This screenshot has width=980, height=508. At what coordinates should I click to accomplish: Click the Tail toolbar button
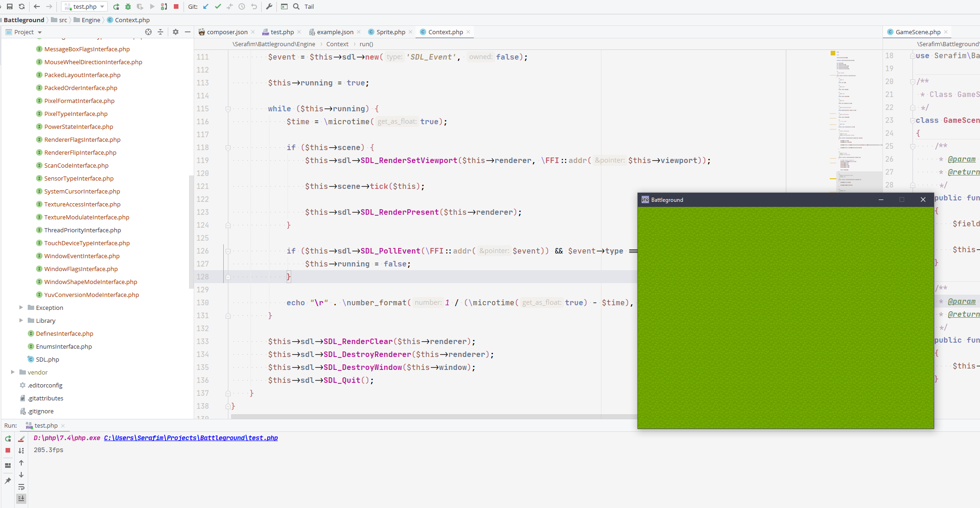309,6
